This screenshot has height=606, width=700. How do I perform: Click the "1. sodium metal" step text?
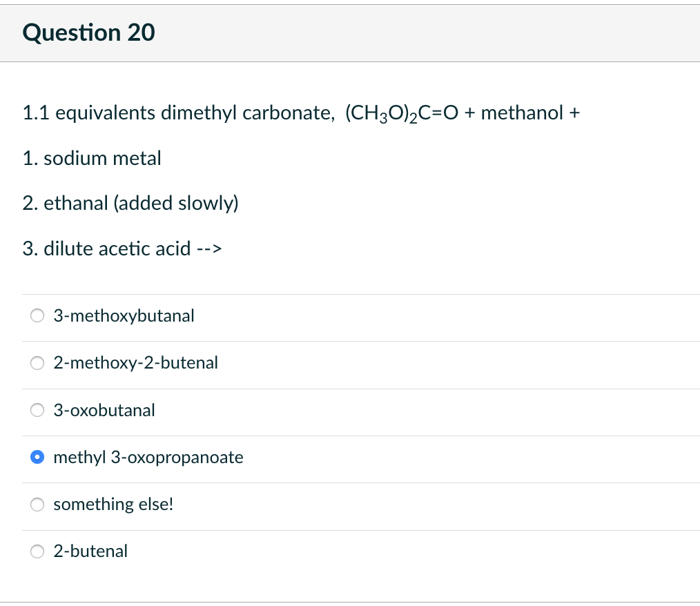(x=92, y=158)
